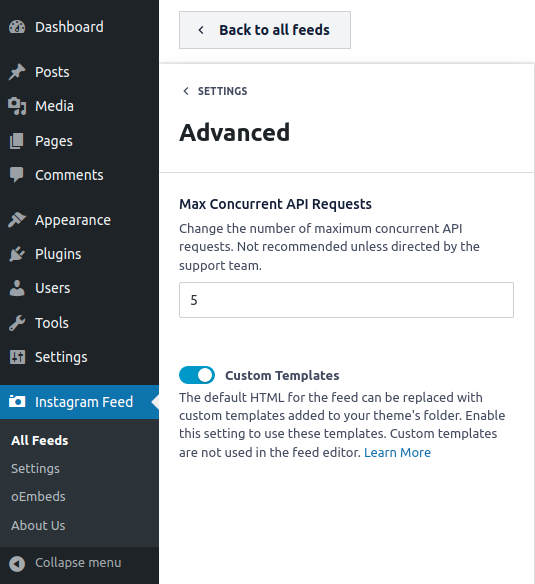
Task: Click the Tools wrench icon
Action: click(x=17, y=323)
